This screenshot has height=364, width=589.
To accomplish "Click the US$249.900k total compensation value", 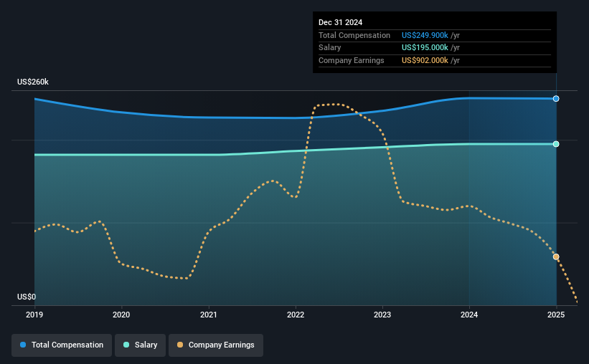I will tap(425, 35).
